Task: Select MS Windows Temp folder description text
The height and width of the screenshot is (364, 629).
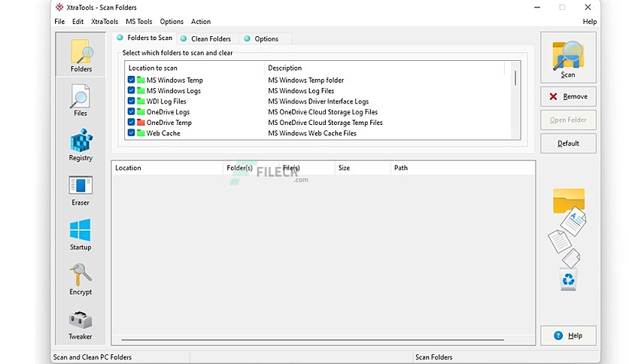Action: click(x=305, y=80)
